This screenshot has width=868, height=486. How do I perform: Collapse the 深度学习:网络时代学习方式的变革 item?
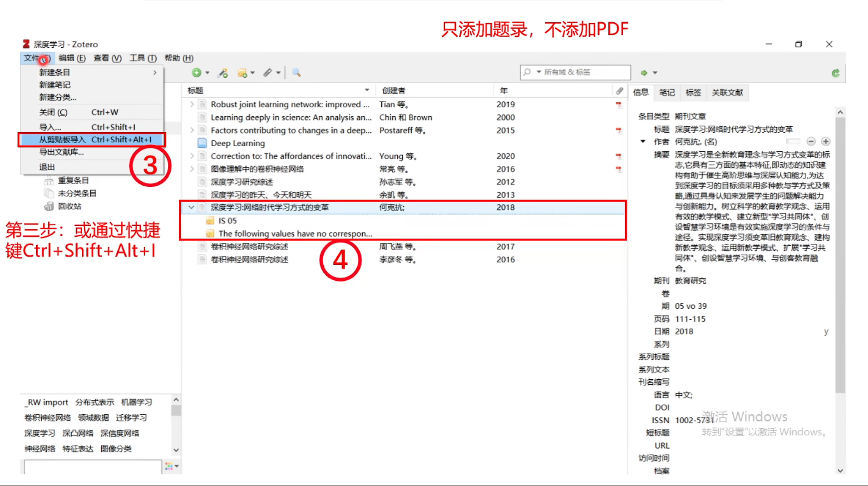coord(191,207)
